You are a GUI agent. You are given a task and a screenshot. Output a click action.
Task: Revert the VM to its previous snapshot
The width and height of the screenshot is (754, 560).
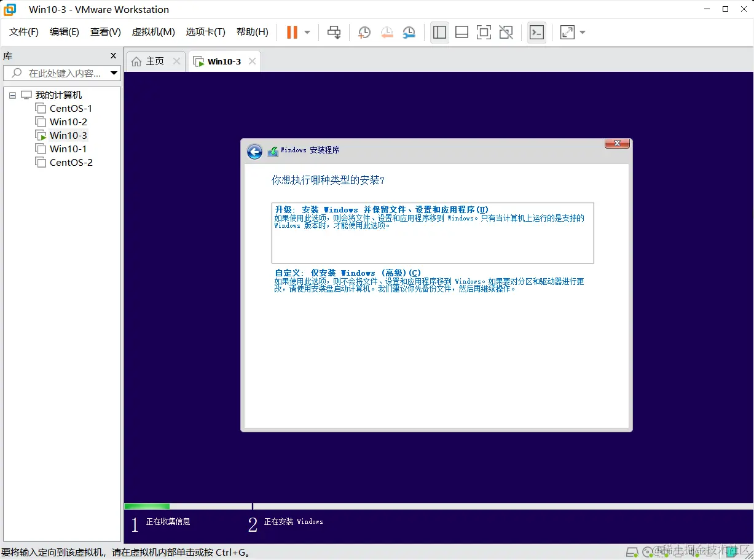coord(387,33)
